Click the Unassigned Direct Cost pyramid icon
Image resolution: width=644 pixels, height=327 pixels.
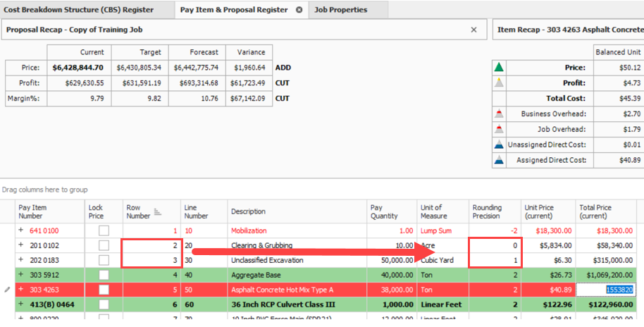[499, 144]
